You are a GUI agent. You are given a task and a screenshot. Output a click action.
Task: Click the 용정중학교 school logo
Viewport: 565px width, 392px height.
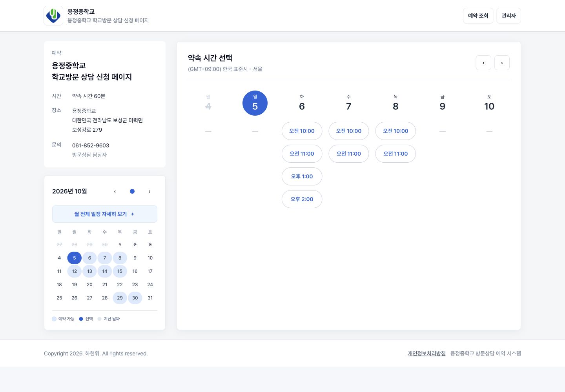pyautogui.click(x=53, y=16)
